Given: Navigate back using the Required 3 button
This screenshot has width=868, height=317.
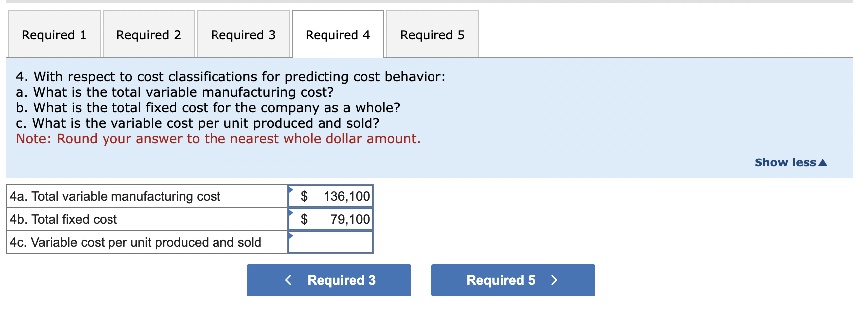Looking at the screenshot, I should pyautogui.click(x=329, y=280).
